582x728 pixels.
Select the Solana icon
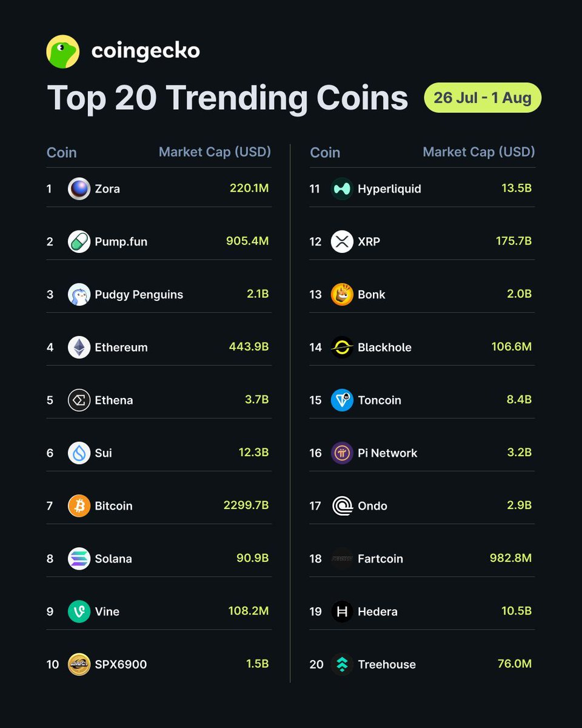[79, 558]
